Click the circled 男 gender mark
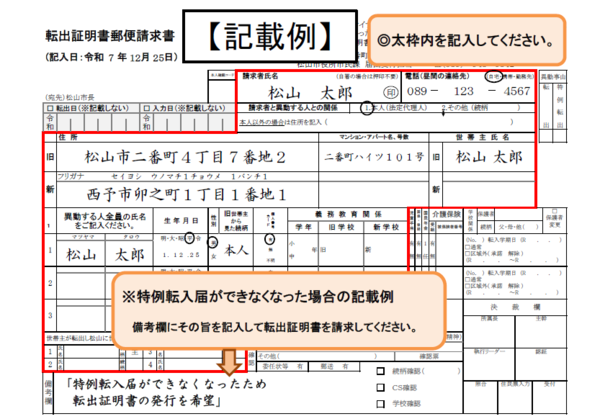The width and height of the screenshot is (600, 419). pos(213,242)
